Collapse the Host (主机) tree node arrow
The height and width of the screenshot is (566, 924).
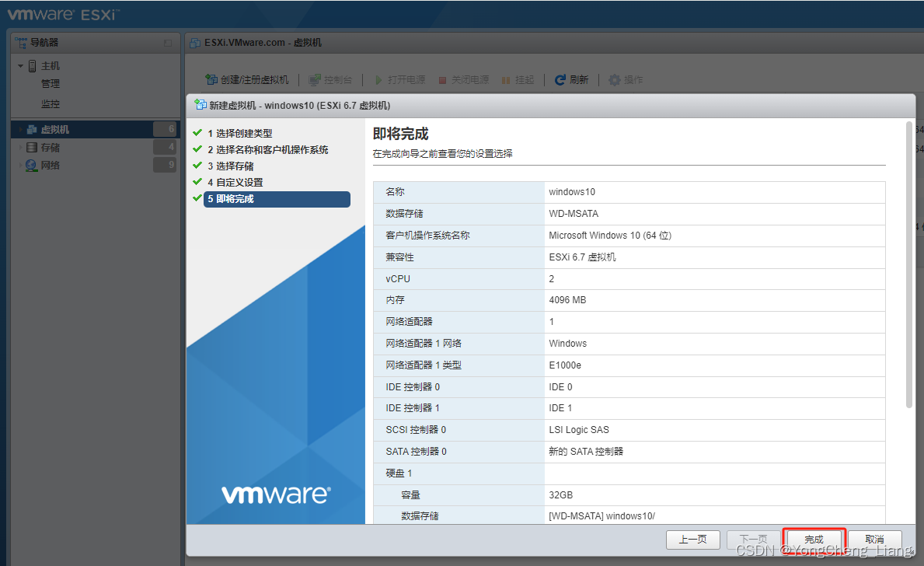21,66
